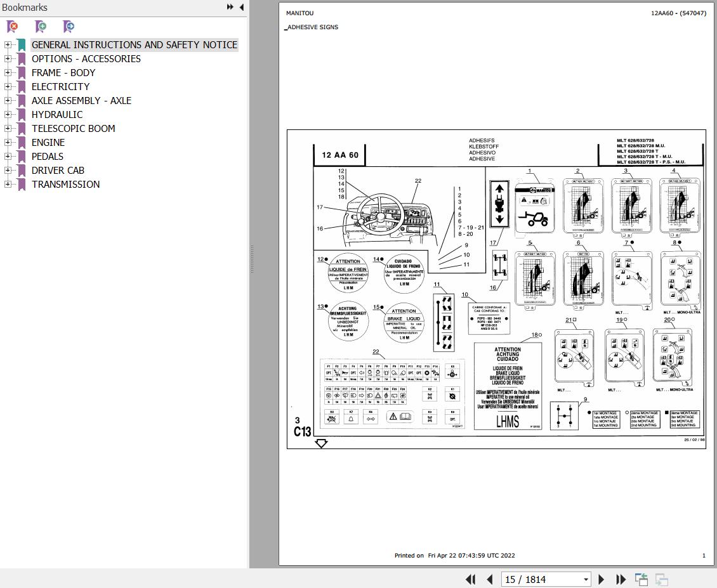Click the steering wheel cab illustration

(389, 219)
